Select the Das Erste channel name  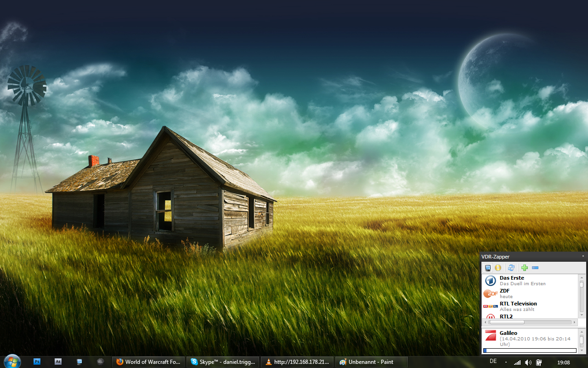click(x=512, y=278)
